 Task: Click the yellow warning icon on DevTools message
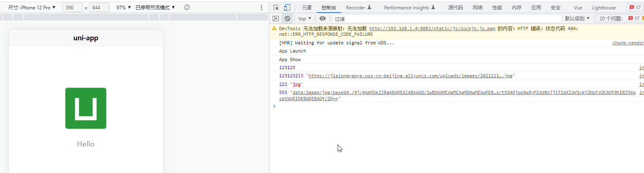pyautogui.click(x=274, y=28)
